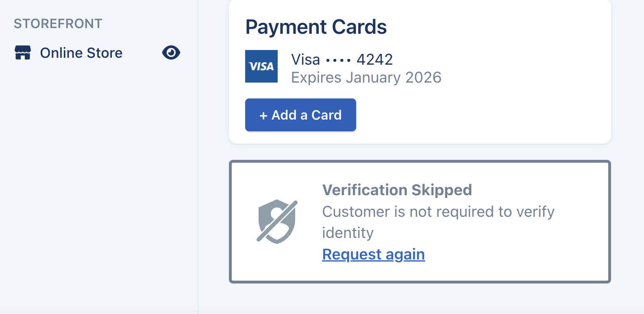Select the Visa card ending in 4242
Image resolution: width=644 pixels, height=314 pixels.
pyautogui.click(x=342, y=60)
